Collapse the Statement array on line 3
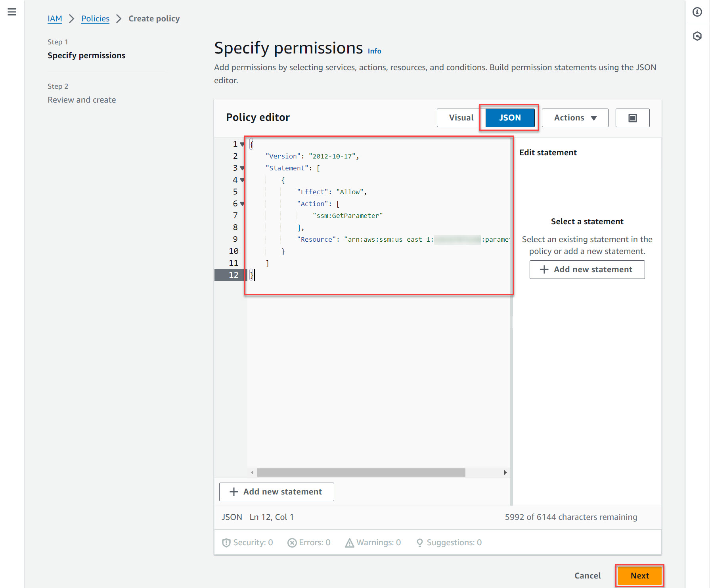710x588 pixels. click(x=242, y=168)
